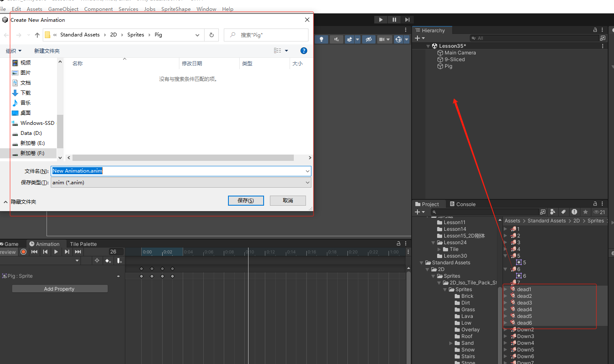
Task: Collapse sprite asset 5 in Project
Action: pyautogui.click(x=505, y=256)
